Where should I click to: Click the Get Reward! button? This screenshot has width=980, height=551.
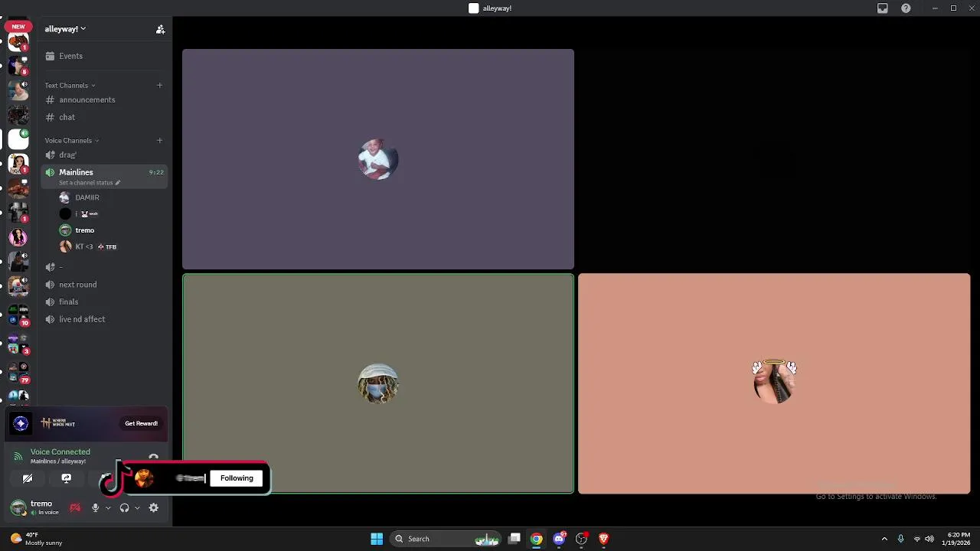(141, 423)
